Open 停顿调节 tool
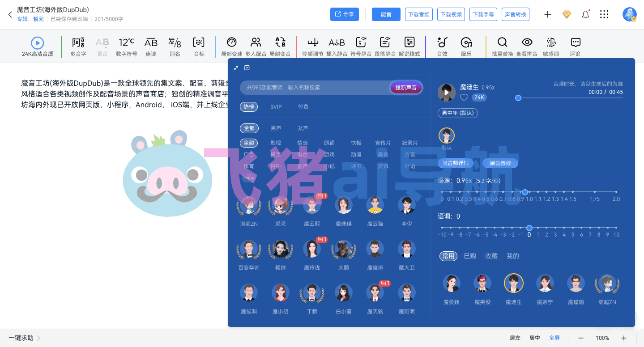This screenshot has width=644, height=347. [x=313, y=47]
